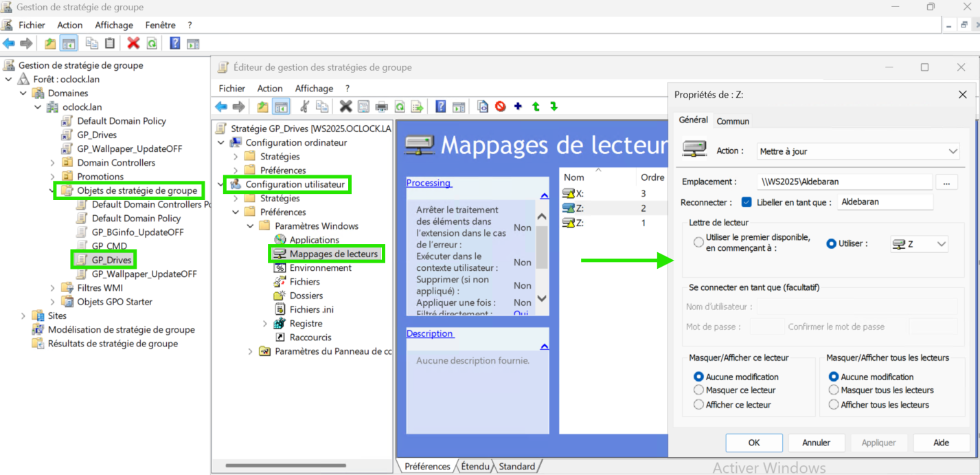Open the drive letter Z dropdown

pyautogui.click(x=919, y=244)
